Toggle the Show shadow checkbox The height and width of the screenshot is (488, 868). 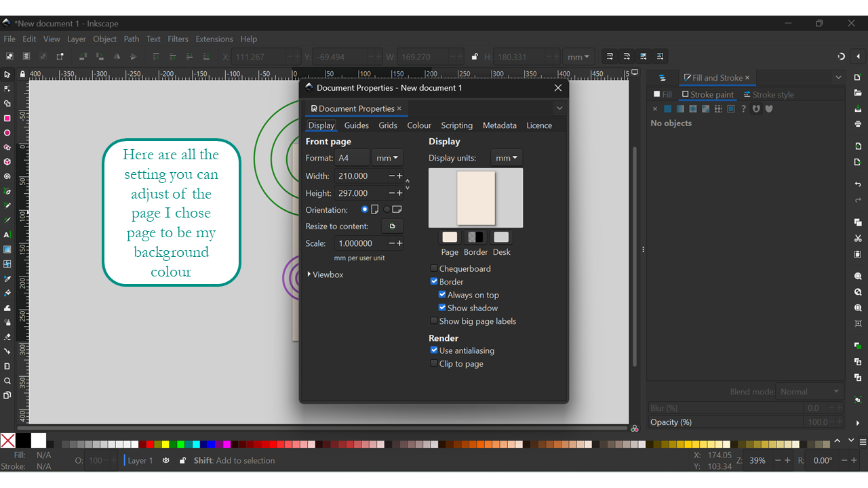(442, 308)
